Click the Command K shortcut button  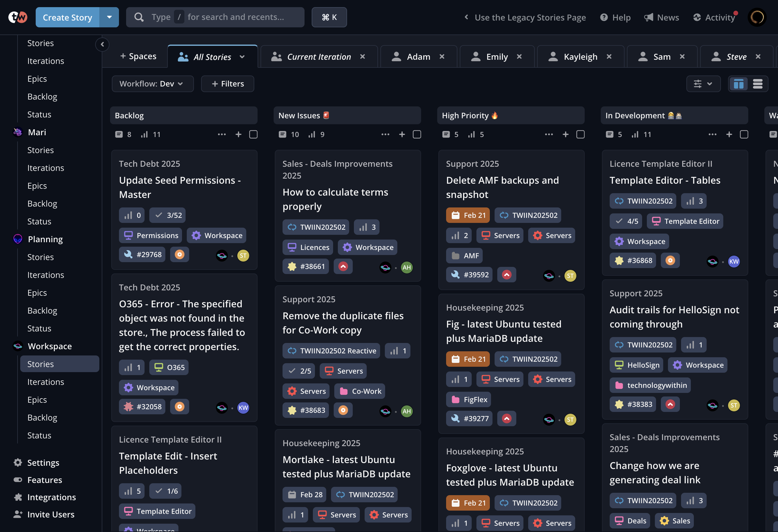point(329,17)
